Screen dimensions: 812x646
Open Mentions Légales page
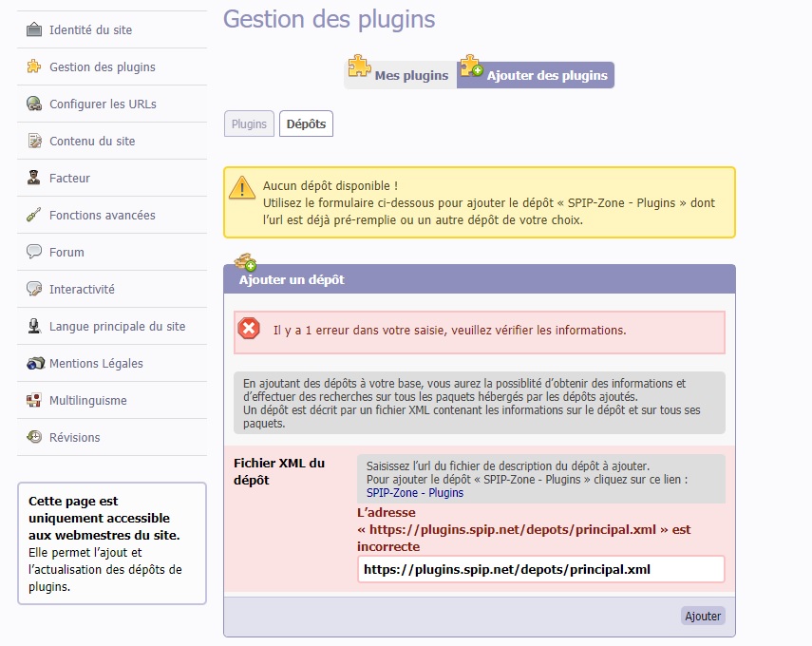pyautogui.click(x=112, y=363)
